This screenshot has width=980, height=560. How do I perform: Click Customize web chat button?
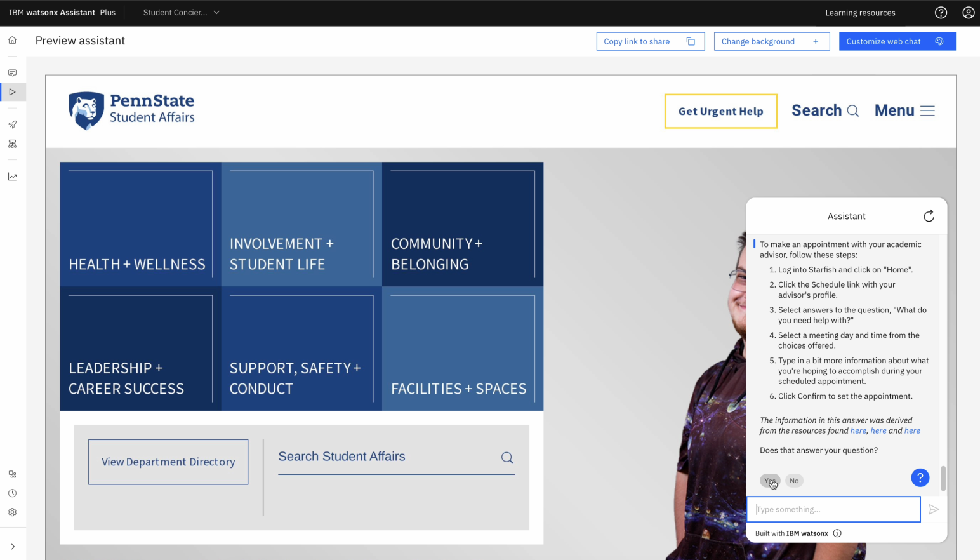[897, 41]
